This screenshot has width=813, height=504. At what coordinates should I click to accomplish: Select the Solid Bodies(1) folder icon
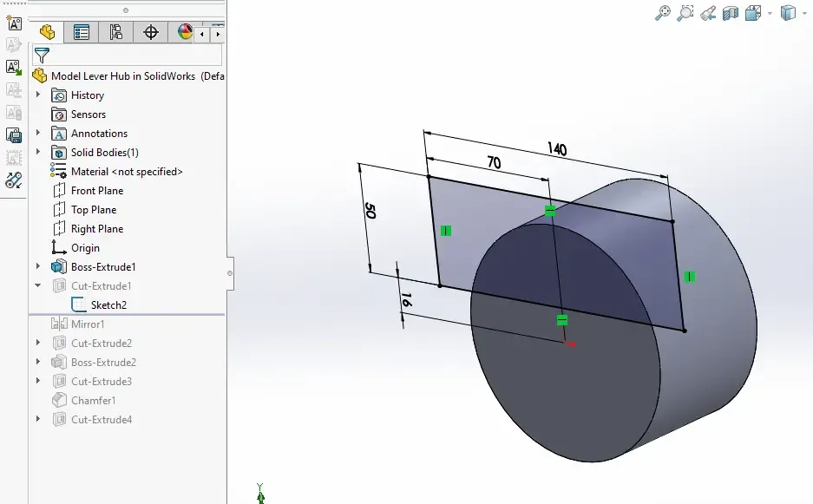(59, 153)
